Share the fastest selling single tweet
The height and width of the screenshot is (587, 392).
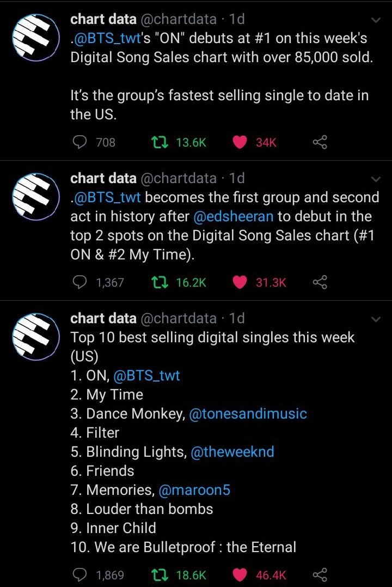click(x=320, y=142)
